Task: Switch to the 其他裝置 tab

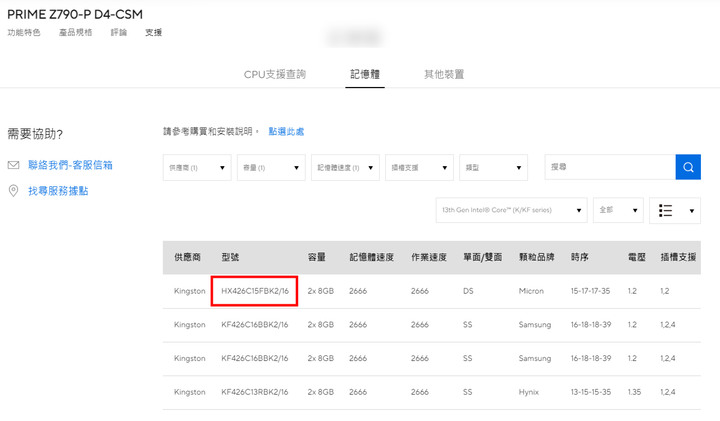Action: click(444, 74)
